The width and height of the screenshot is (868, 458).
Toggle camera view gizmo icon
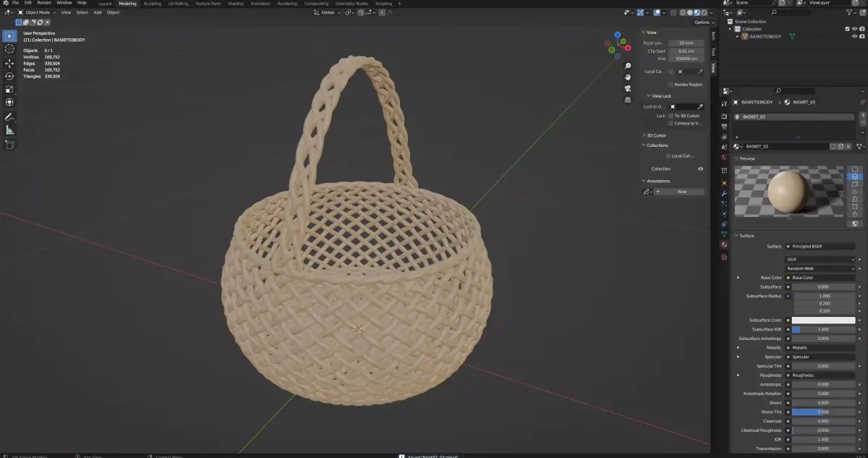pos(628,88)
